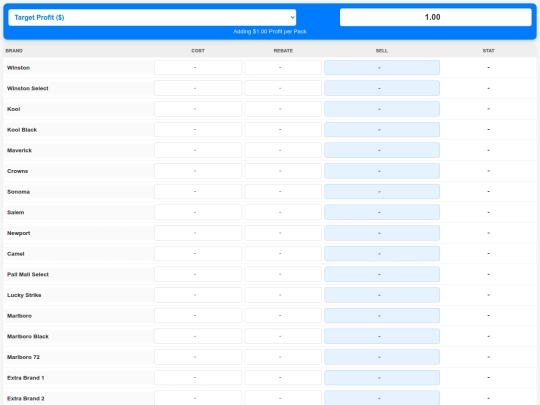Select the Crowns sell price field
Image resolution: width=540 pixels, height=405 pixels.
click(382, 171)
